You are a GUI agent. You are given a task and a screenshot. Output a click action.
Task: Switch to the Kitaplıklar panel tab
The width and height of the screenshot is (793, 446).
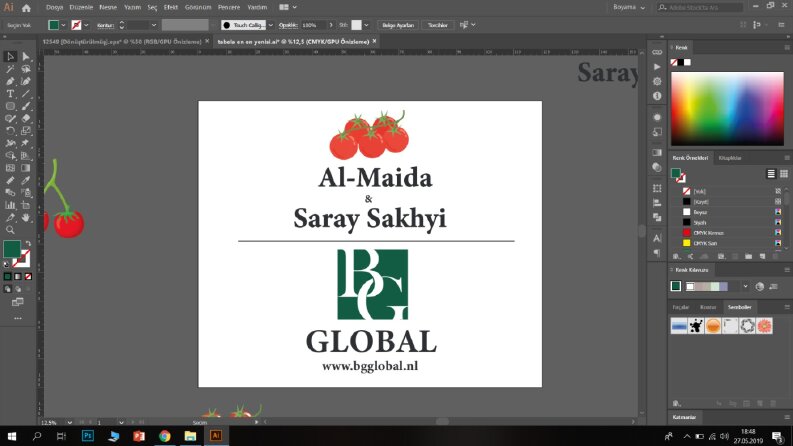point(730,158)
